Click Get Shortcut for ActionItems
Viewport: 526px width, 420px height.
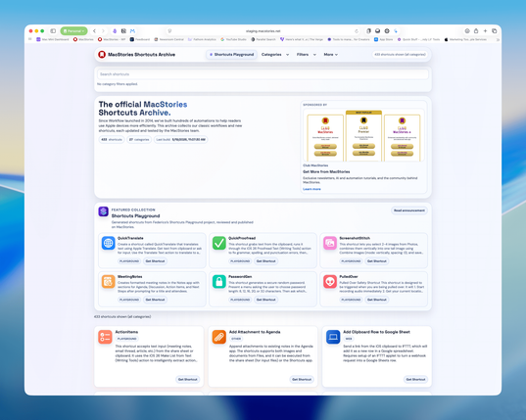[x=188, y=380]
